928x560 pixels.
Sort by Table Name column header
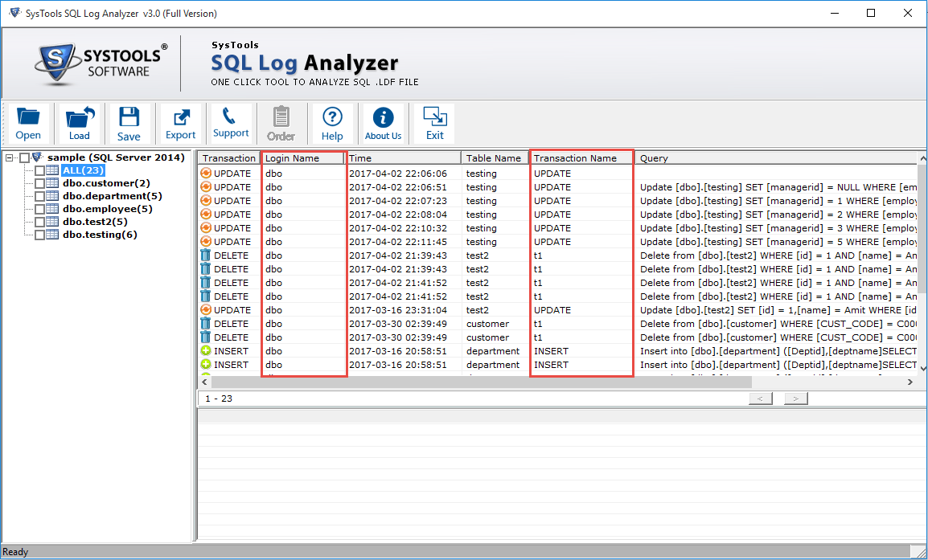pos(495,158)
